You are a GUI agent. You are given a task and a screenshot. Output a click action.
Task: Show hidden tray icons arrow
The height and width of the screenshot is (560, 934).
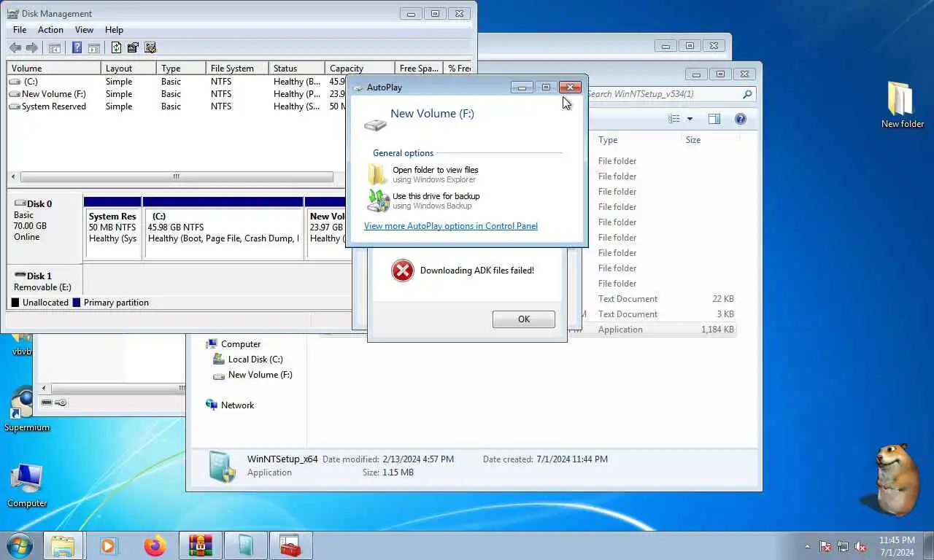pos(807,546)
